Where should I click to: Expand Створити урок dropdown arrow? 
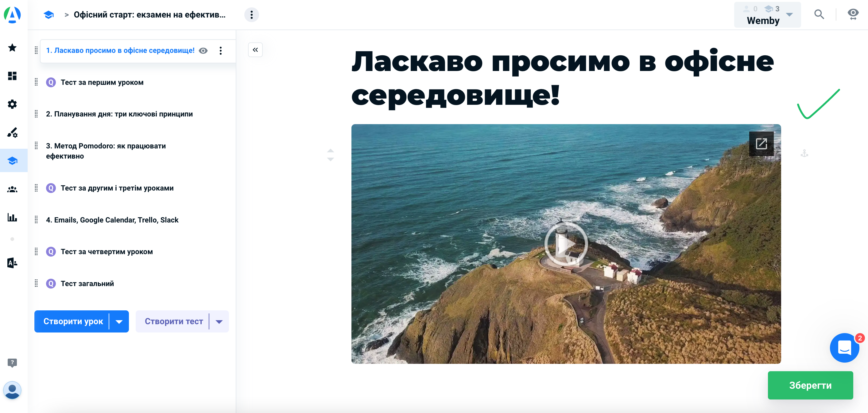click(x=119, y=321)
